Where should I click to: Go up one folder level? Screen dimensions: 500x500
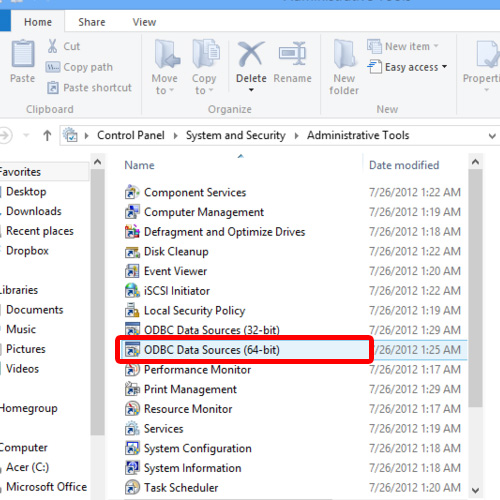point(47,135)
